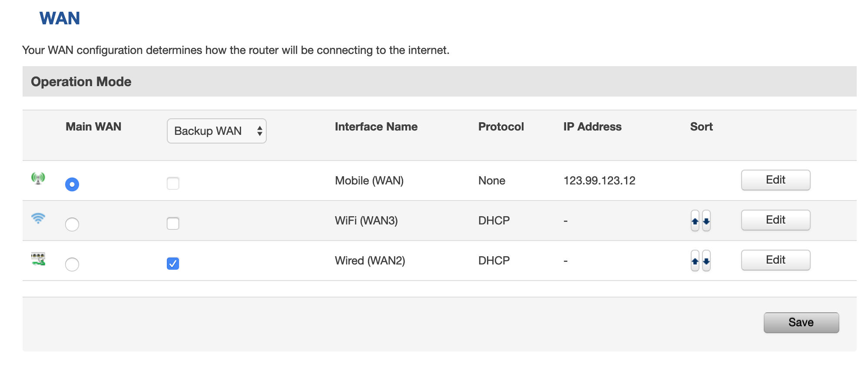Viewport: 868px width, 368px height.
Task: Edit the Mobile (WAN) interface
Action: 775,180
